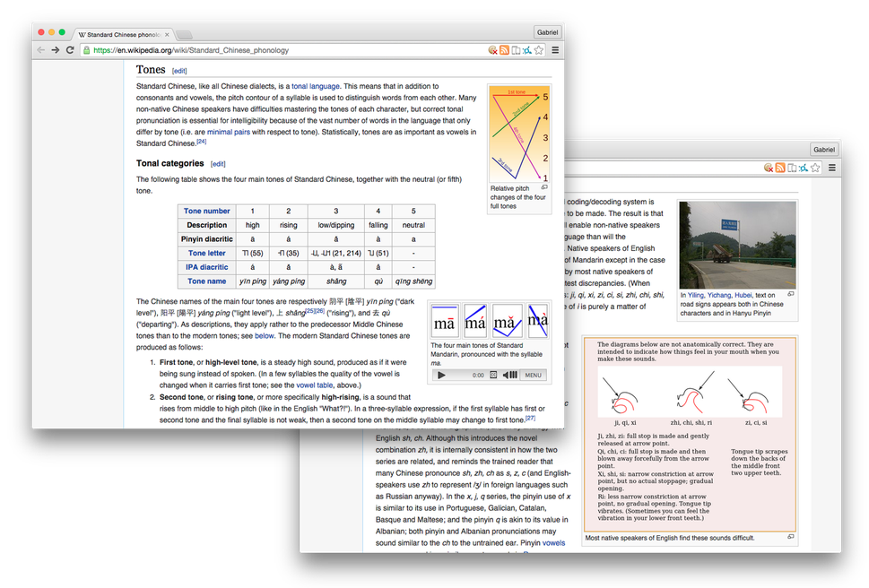Click the blue extension icon in front window

(527, 50)
